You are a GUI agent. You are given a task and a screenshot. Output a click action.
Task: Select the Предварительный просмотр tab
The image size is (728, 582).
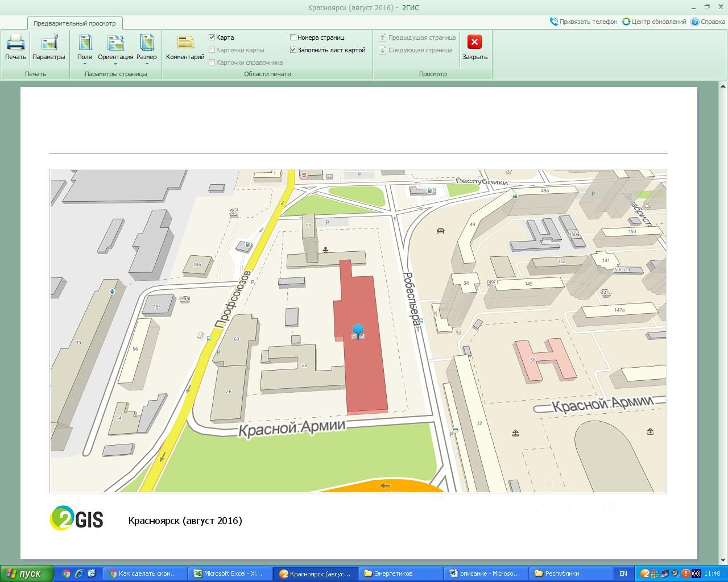pos(75,23)
